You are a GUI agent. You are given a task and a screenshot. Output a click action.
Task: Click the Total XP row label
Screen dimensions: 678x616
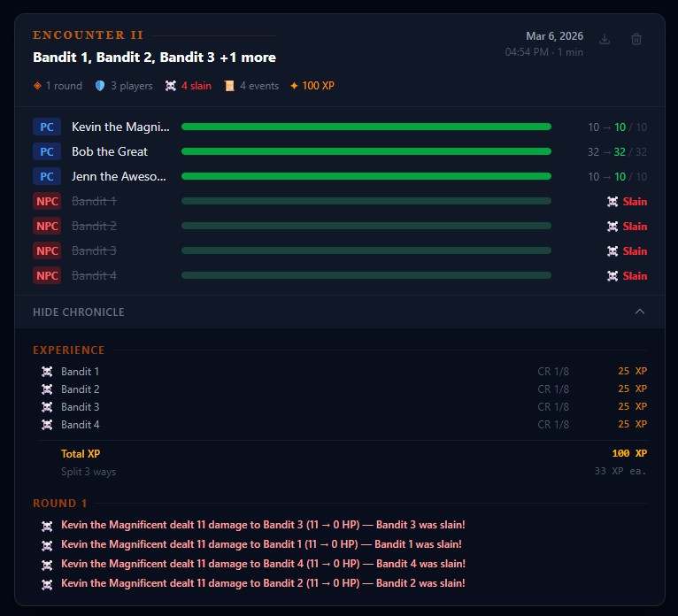click(x=81, y=454)
